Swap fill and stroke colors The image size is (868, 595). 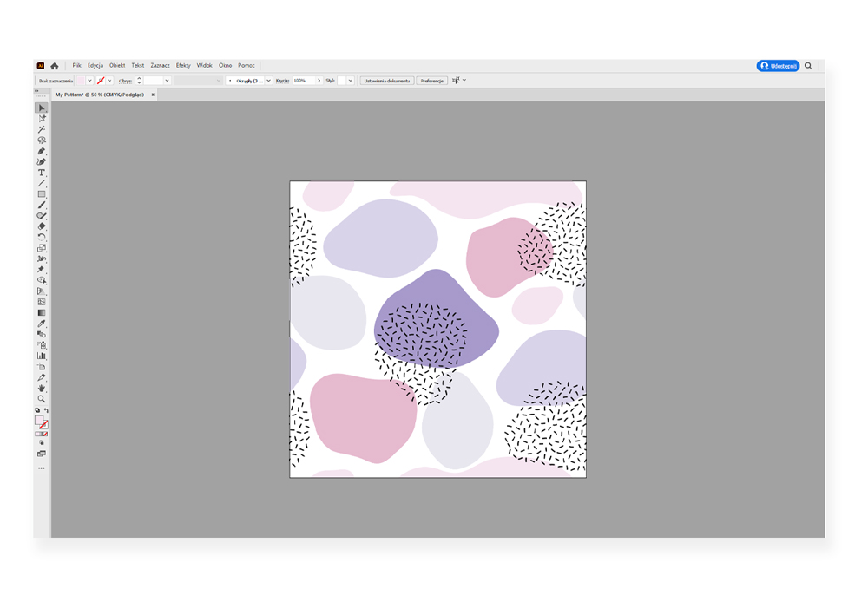click(x=46, y=410)
